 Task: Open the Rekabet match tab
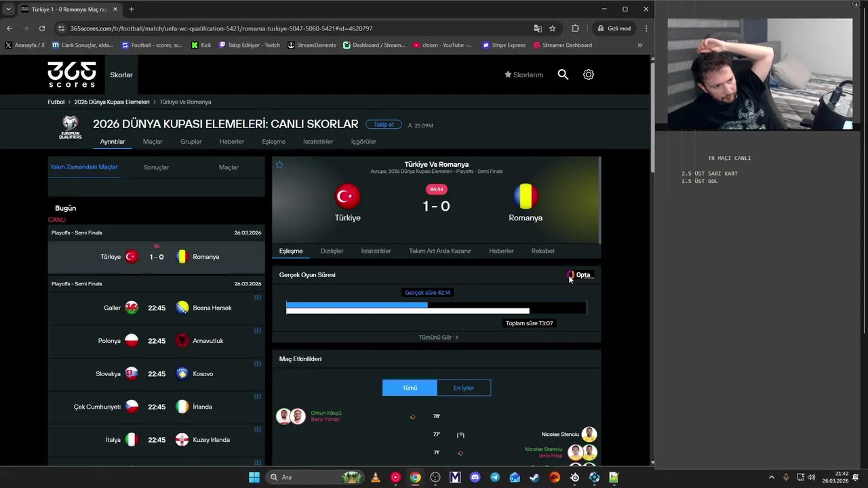(542, 251)
